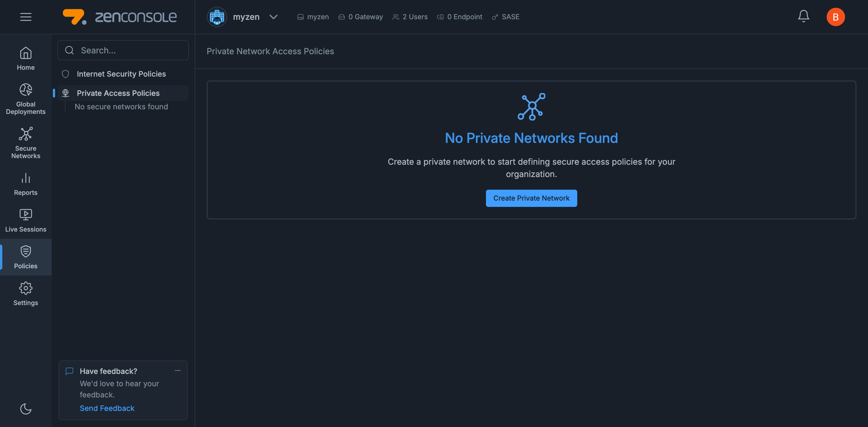Open the Home page from sidebar
This screenshot has height=427, width=868.
(25, 58)
